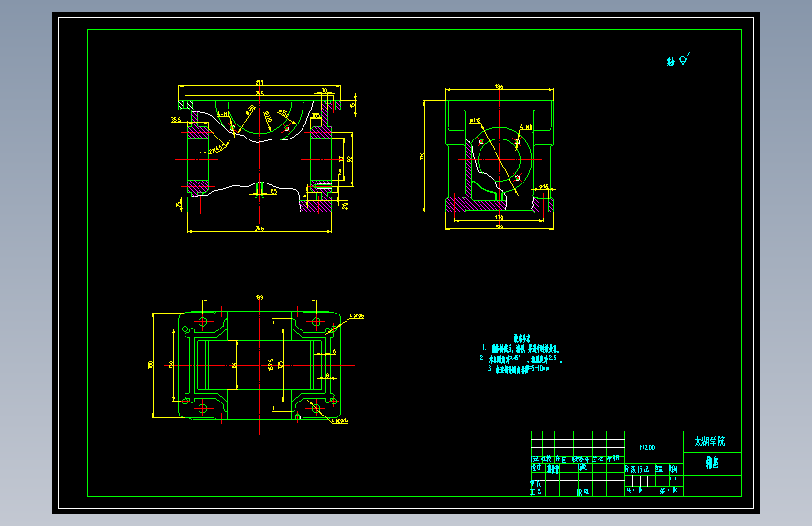
Task: Click the 共 1 张 sheet count cell
Action: [634, 490]
